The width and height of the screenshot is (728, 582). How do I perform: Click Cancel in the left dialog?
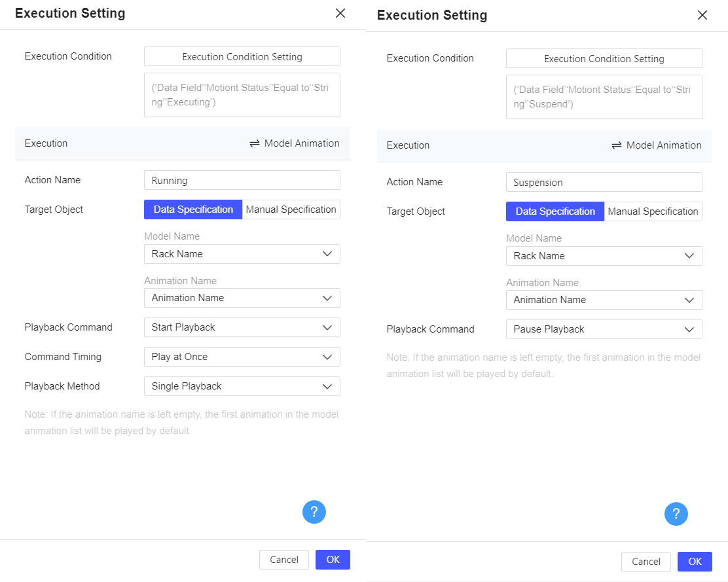[284, 560]
